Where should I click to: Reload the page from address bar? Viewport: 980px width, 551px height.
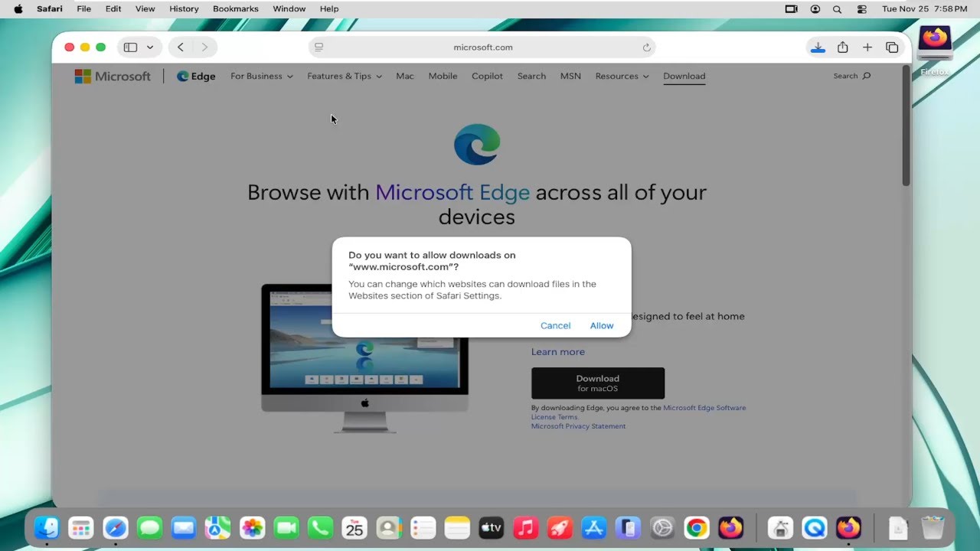coord(646,47)
